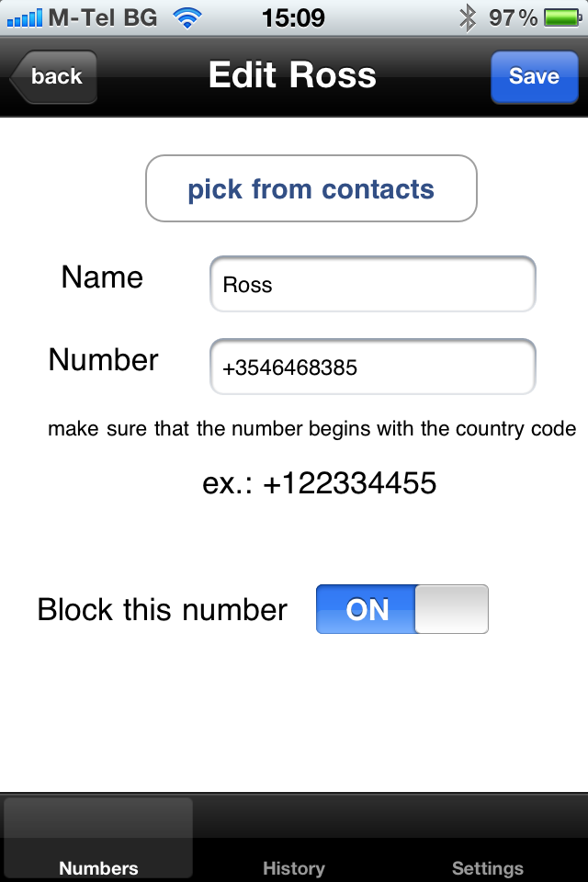
Task: Tap the blue ON label of the switch
Action: [x=367, y=609]
